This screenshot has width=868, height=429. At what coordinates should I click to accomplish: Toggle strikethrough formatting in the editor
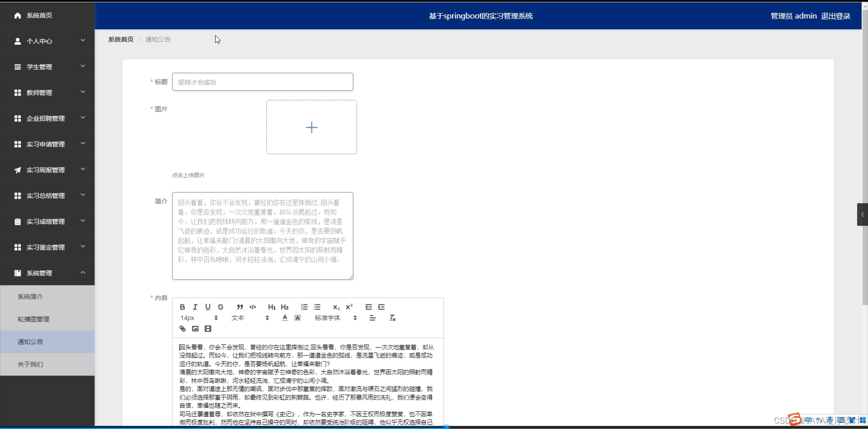pyautogui.click(x=221, y=307)
